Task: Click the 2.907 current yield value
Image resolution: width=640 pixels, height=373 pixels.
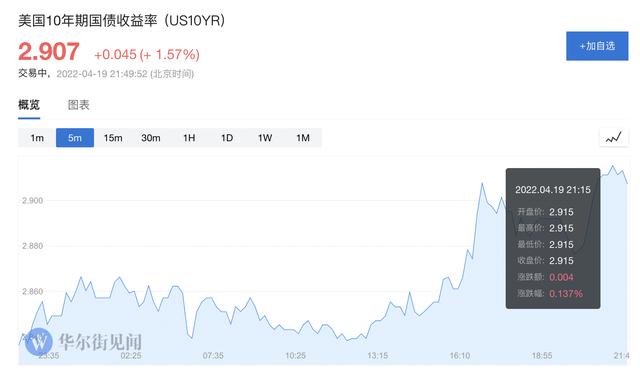Action: pyautogui.click(x=49, y=52)
